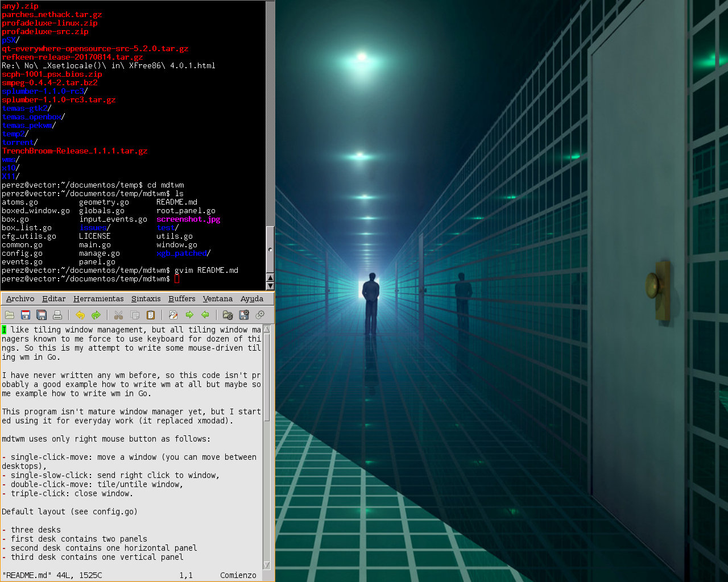The height and width of the screenshot is (582, 728).
Task: Save session using the floppy-with-gear icon
Action: [244, 315]
